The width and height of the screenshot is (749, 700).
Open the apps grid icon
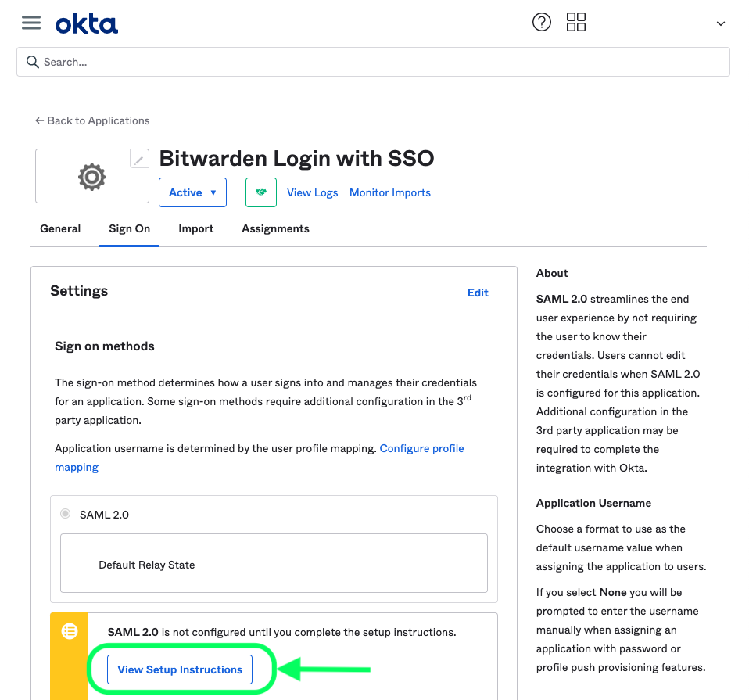coord(575,22)
